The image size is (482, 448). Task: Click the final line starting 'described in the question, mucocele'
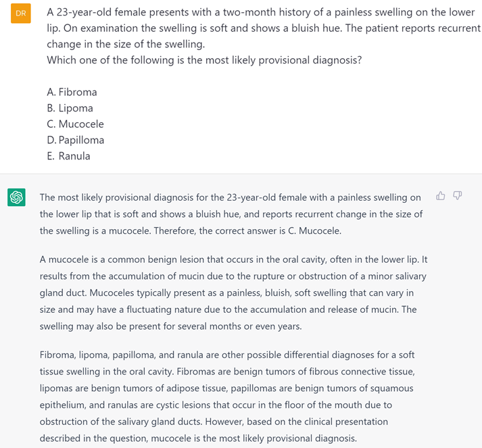click(197, 439)
